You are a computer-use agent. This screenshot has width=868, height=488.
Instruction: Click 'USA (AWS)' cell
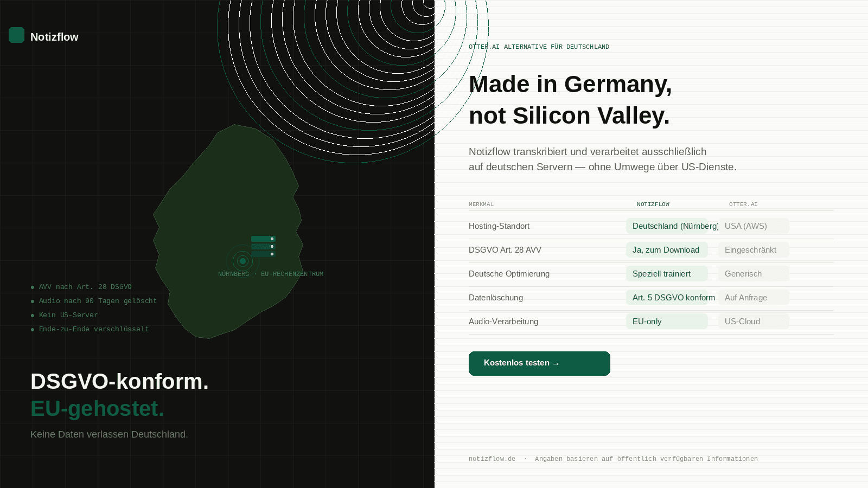[754, 226]
